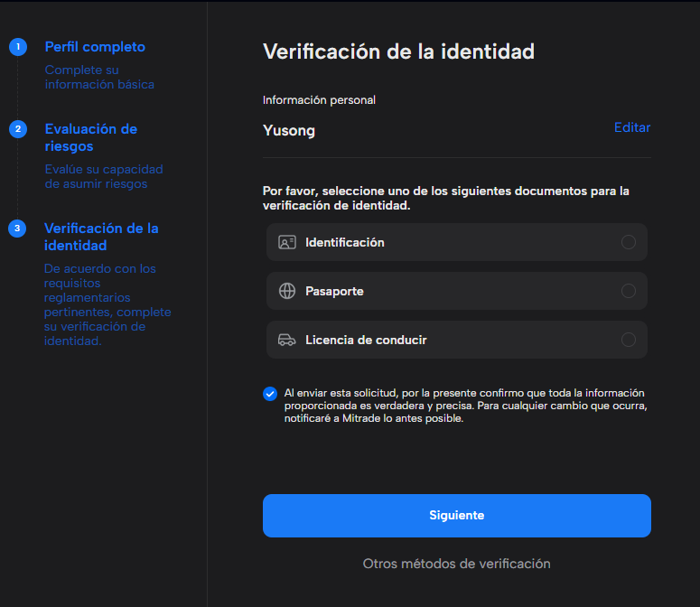This screenshot has width=700, height=607.
Task: Click the globe icon beside Pasaporte
Action: tap(287, 291)
